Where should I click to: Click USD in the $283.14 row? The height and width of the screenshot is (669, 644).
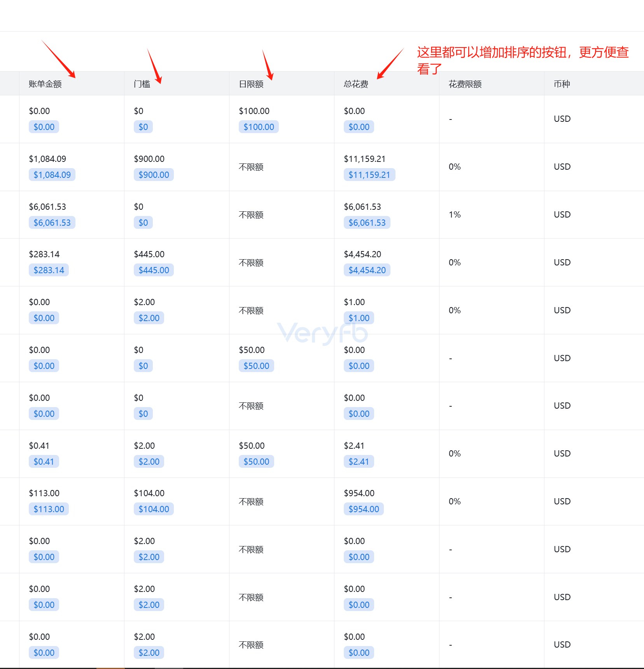pos(562,262)
